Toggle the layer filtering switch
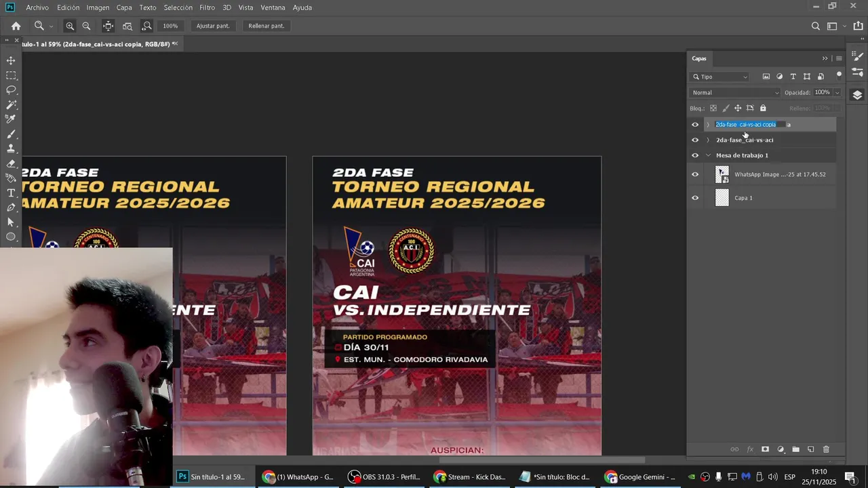This screenshot has width=868, height=488. (x=839, y=75)
